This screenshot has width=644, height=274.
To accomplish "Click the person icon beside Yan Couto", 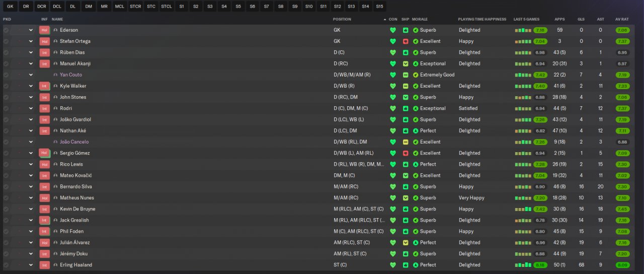I will [x=55, y=75].
